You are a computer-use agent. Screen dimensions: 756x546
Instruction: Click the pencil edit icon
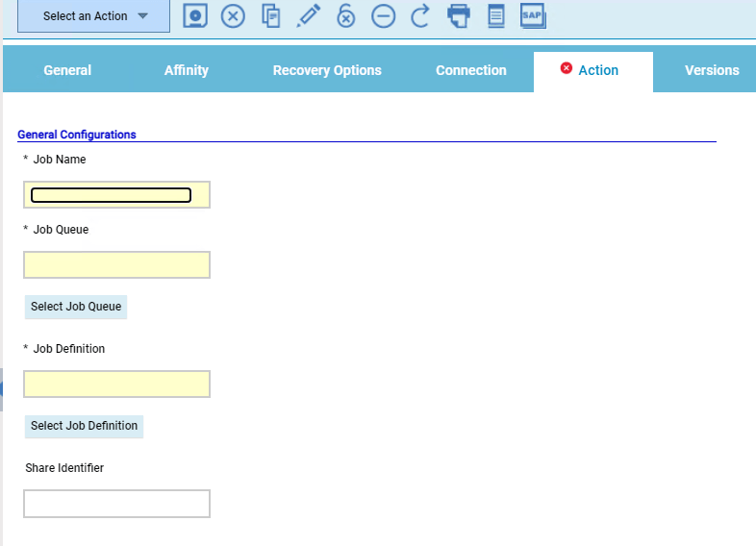click(308, 15)
